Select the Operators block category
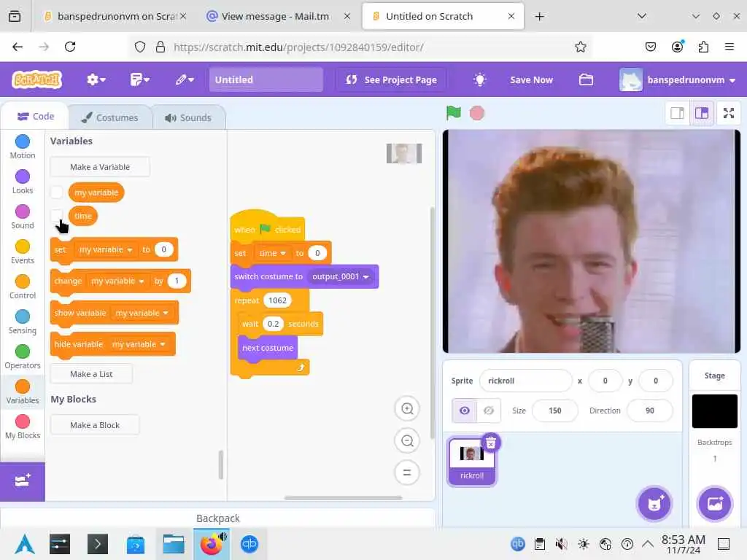Image resolution: width=747 pixels, height=560 pixels. (23, 357)
